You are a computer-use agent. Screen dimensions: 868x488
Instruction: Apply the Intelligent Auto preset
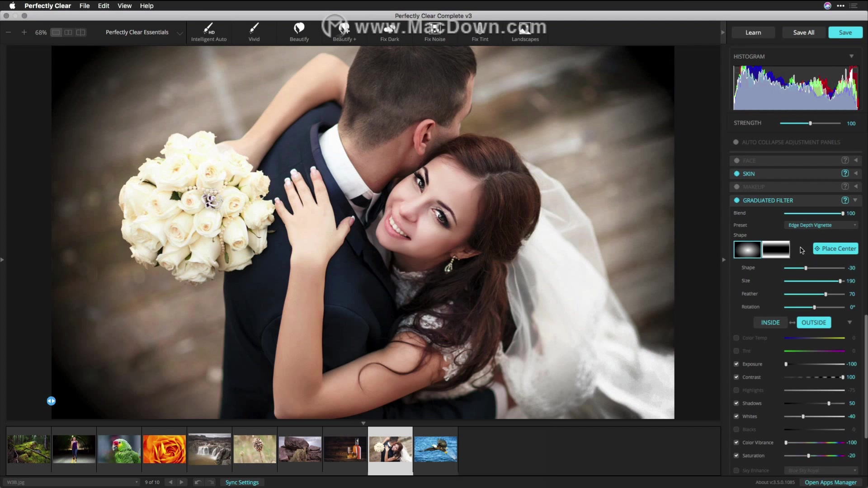(208, 32)
